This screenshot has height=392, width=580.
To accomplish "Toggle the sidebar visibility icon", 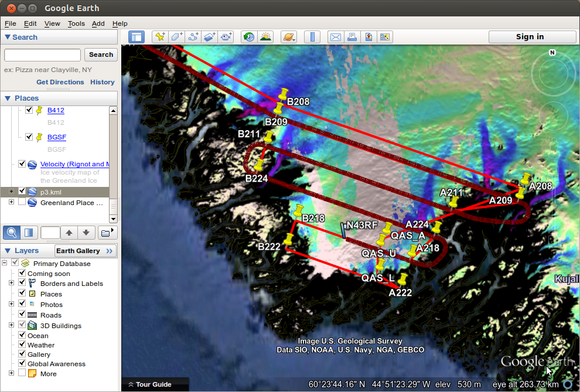I will [x=137, y=36].
